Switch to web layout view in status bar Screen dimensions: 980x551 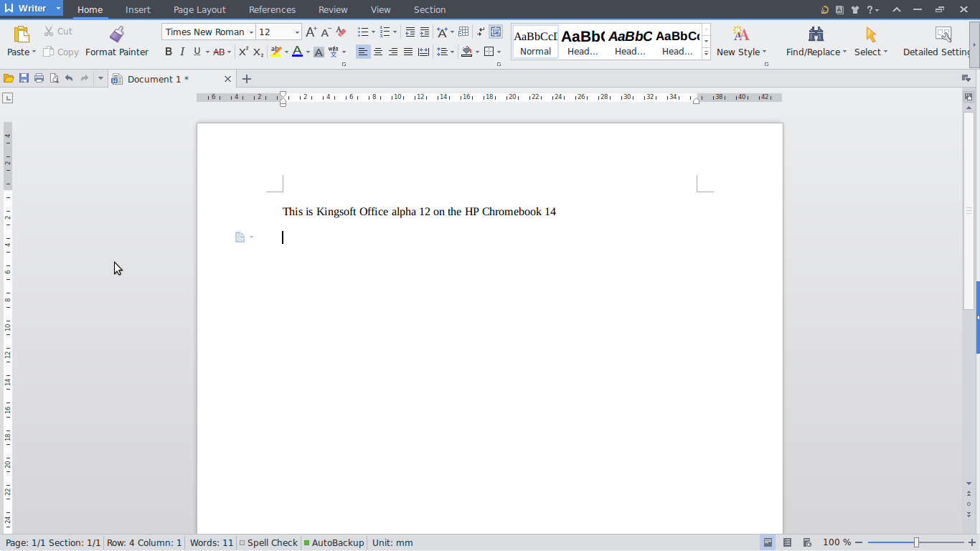pos(806,542)
